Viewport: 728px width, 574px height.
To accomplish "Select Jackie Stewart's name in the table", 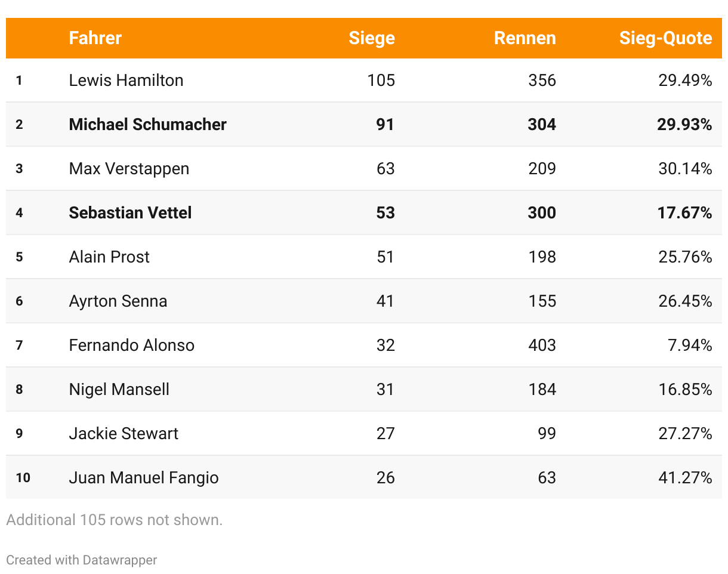I will click(124, 434).
